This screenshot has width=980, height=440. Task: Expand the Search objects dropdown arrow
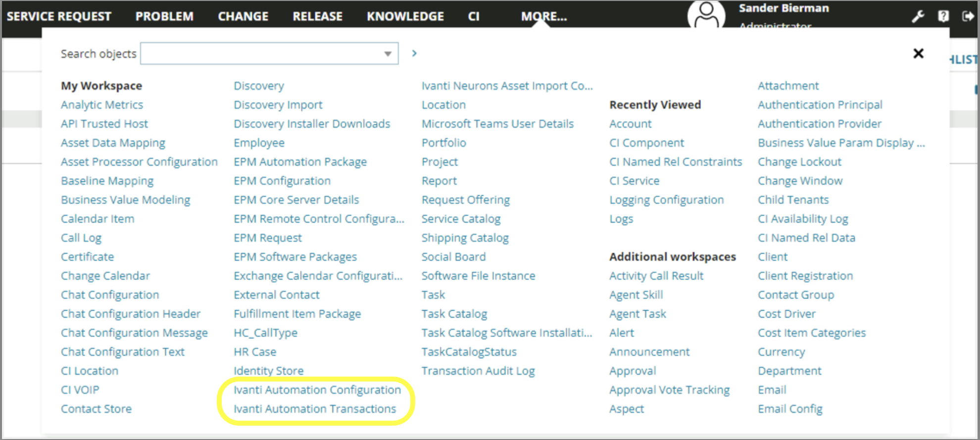(388, 54)
